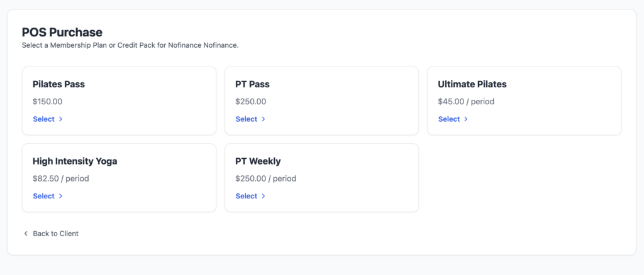
Task: Click the $150.00 price on Pilates Pass
Action: pos(47,102)
